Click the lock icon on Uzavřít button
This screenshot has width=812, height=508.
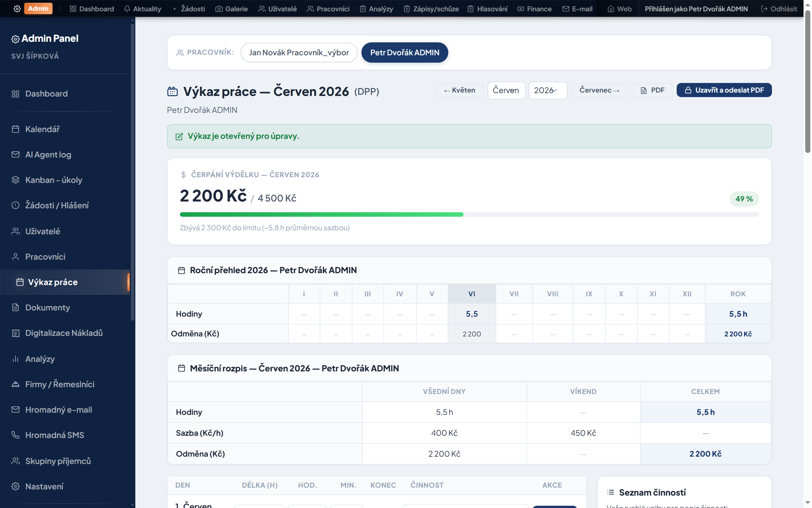pyautogui.click(x=688, y=90)
